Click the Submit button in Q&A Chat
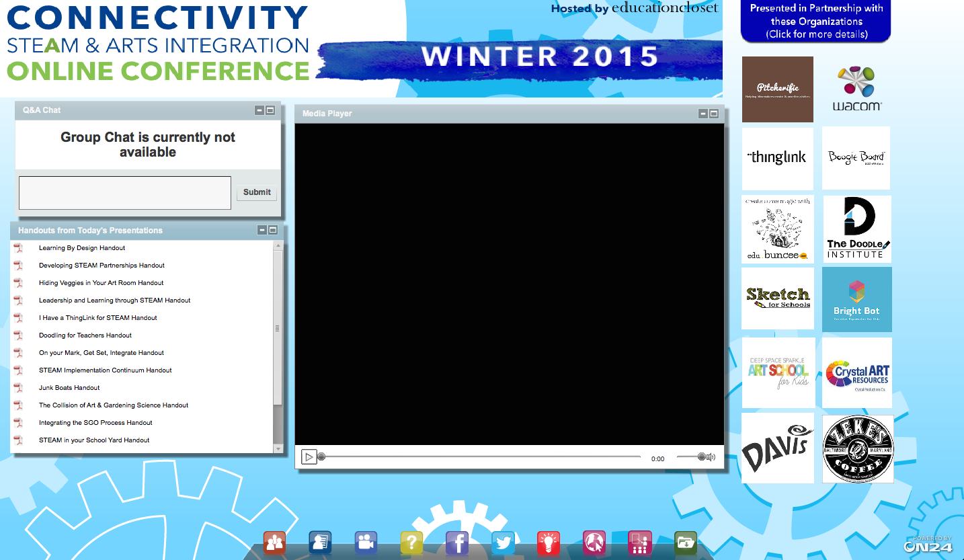 (x=257, y=192)
